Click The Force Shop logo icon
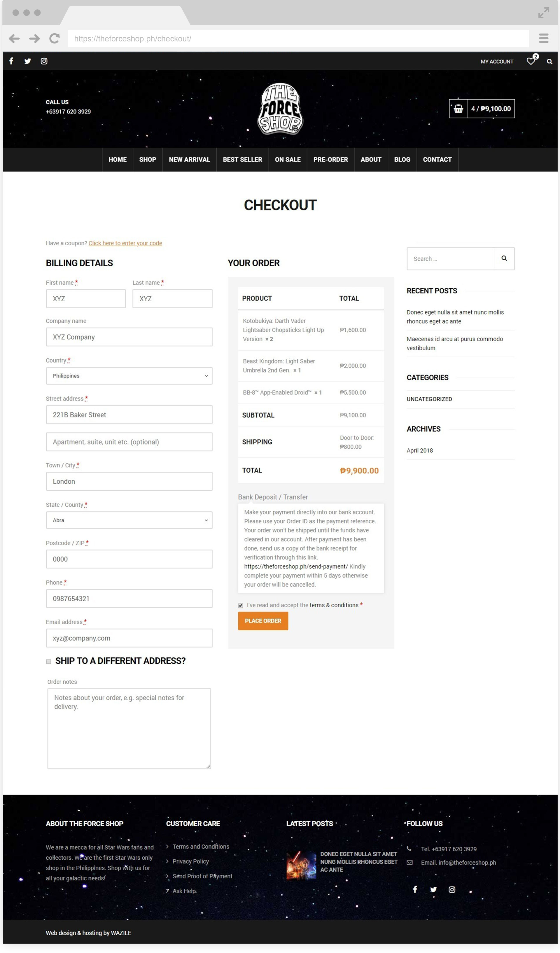Screen dimensions: 560x953 (279, 109)
